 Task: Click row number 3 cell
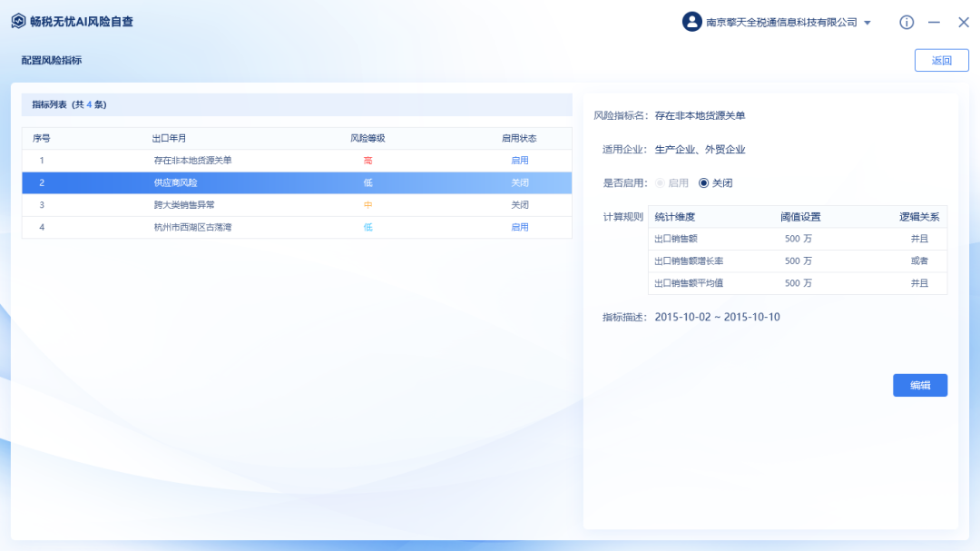[x=42, y=205]
